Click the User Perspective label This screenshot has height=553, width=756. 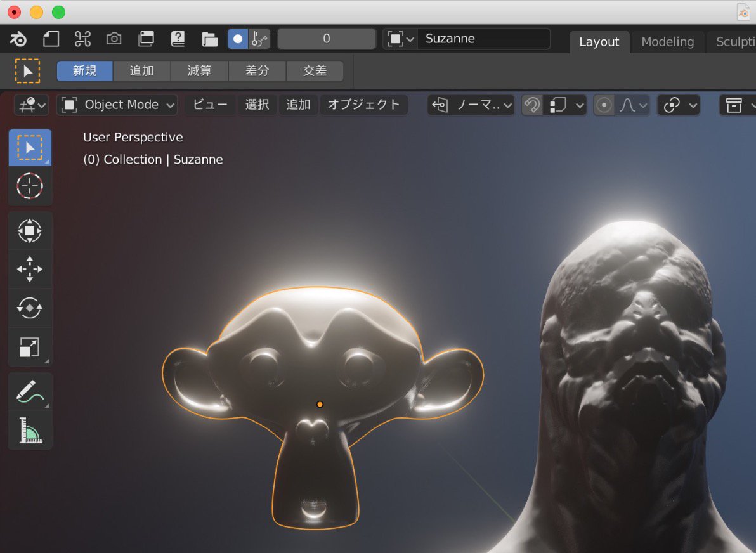point(133,138)
